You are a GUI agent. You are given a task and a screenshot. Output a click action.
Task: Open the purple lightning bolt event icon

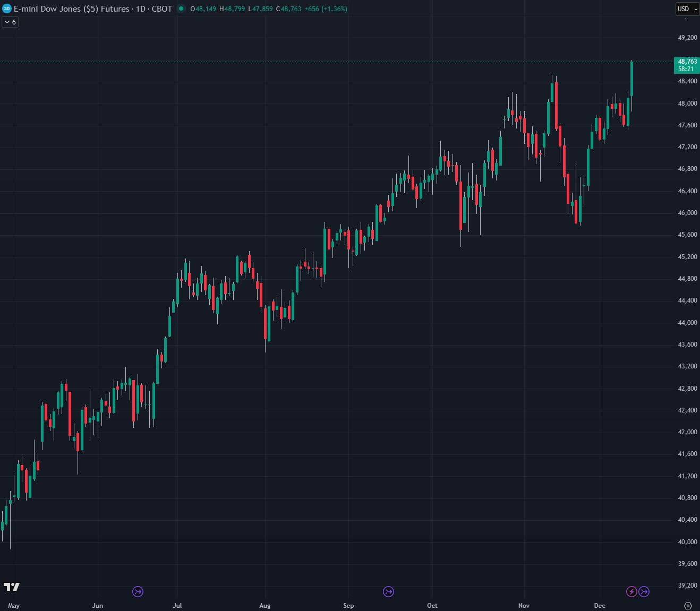coord(631,591)
